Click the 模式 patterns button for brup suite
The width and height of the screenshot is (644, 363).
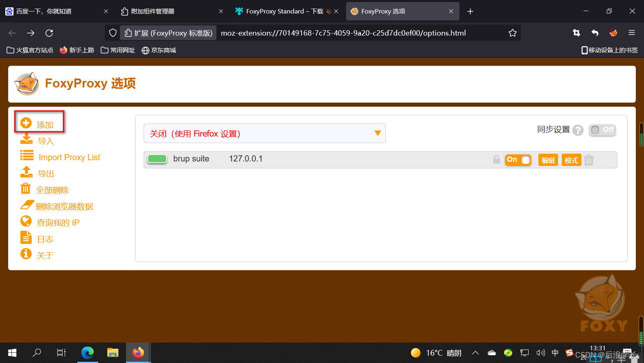[x=571, y=160]
